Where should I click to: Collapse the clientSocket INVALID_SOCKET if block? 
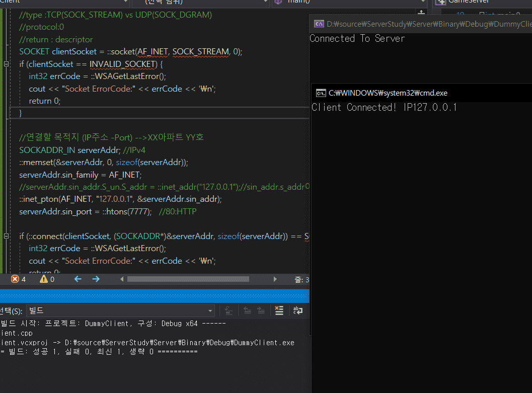tap(6, 64)
